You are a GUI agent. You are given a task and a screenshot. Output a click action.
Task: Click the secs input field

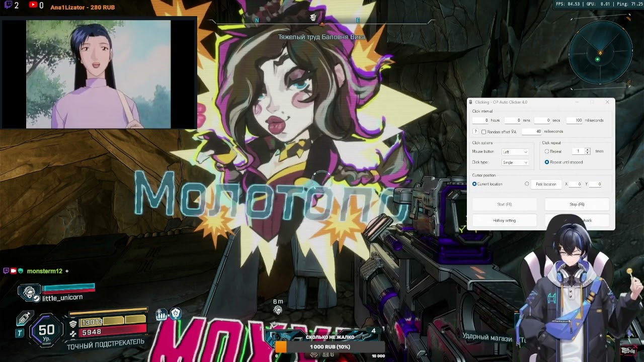click(542, 120)
